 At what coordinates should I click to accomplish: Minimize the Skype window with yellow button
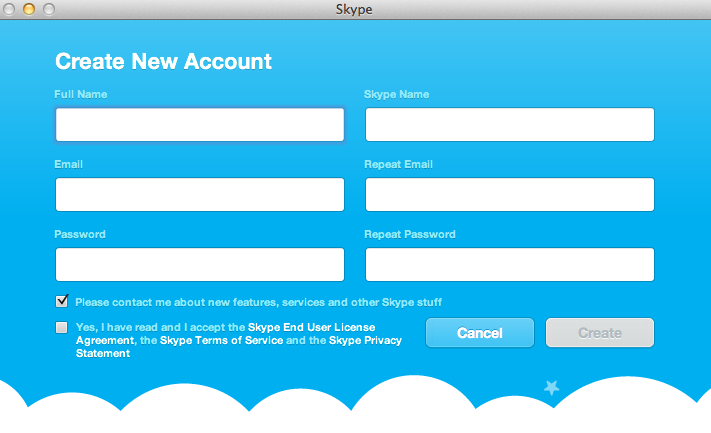coord(29,9)
